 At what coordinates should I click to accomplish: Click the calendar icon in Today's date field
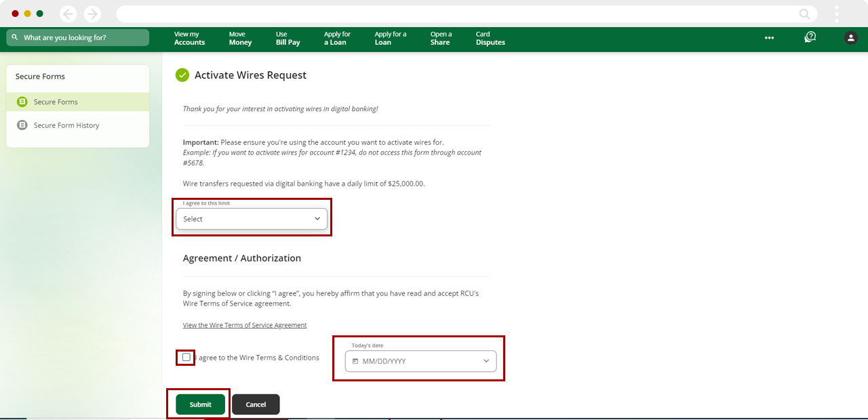click(355, 361)
